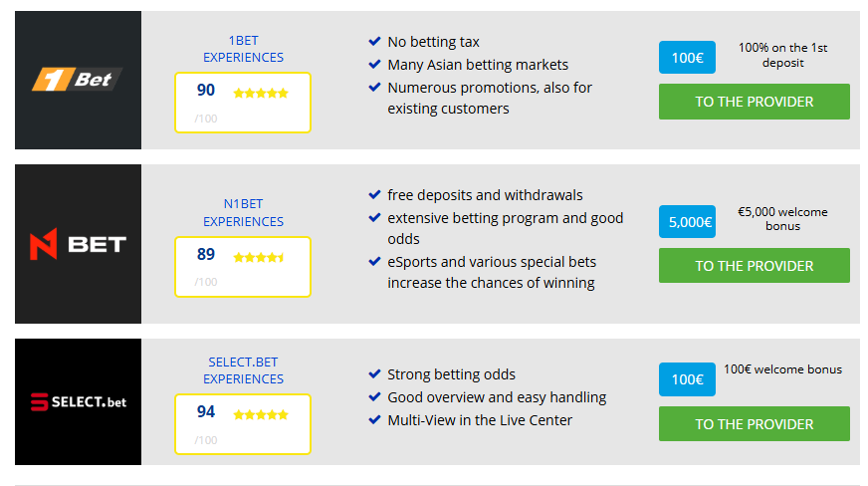Click the 1Bet orange logo
The width and height of the screenshot is (868, 486).
pyautogui.click(x=78, y=80)
